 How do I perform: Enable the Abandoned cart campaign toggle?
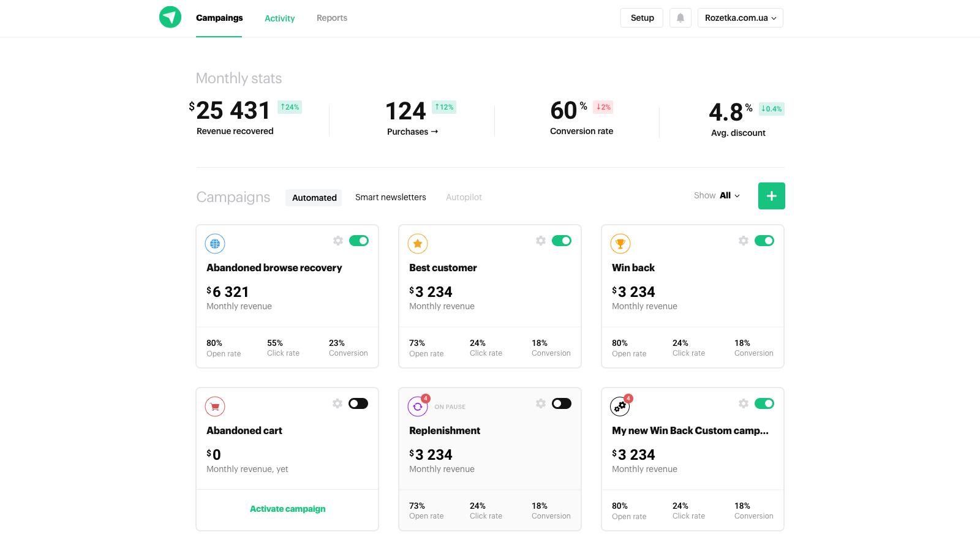pyautogui.click(x=358, y=403)
